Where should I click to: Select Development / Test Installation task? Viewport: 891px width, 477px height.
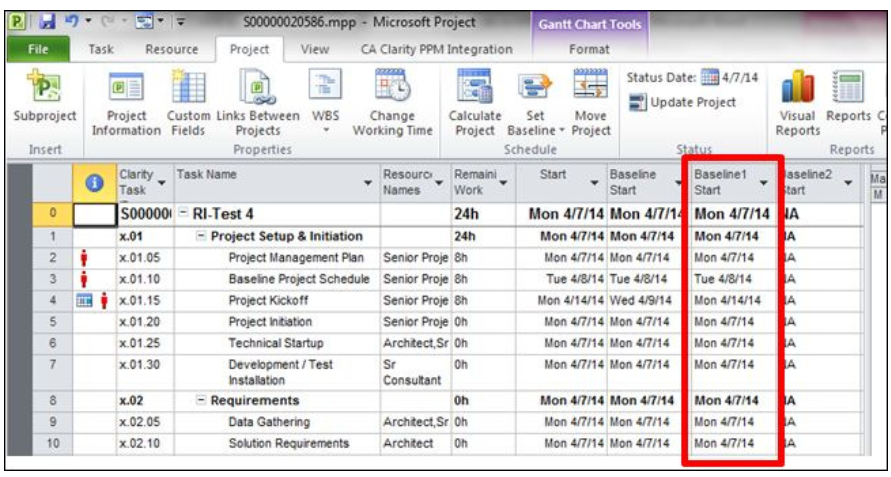pos(281,372)
